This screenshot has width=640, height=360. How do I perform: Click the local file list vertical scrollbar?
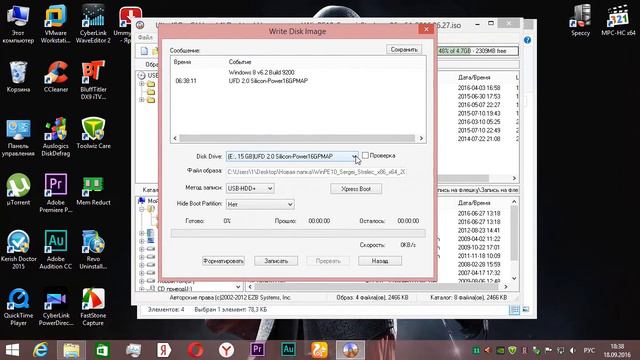tap(514, 240)
